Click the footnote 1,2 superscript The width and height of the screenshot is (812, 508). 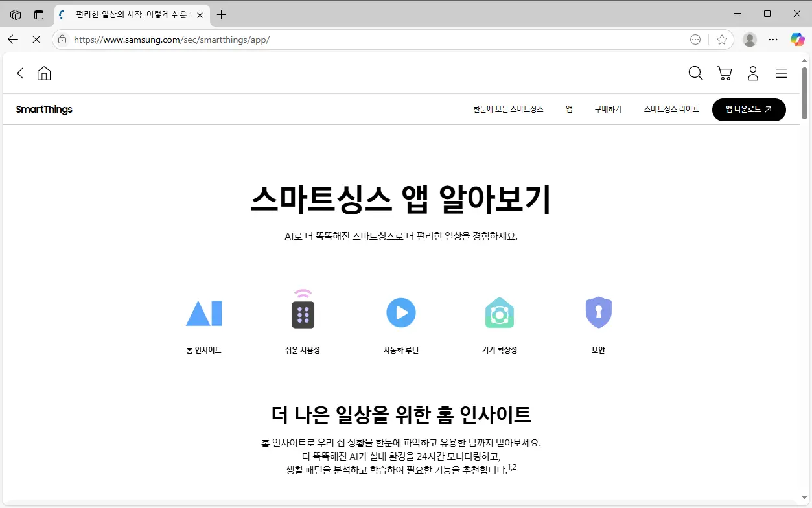click(x=512, y=467)
